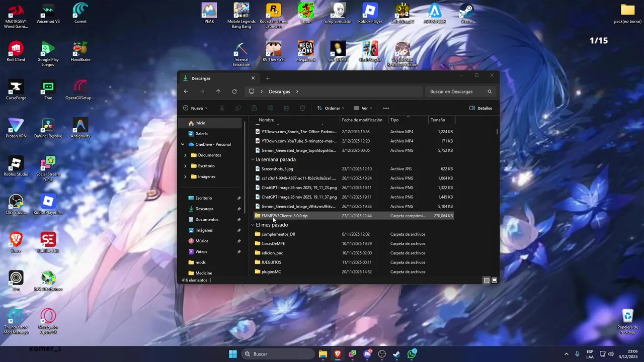Go back with the Explorer back arrow
This screenshot has width=644, height=362.
click(x=186, y=92)
